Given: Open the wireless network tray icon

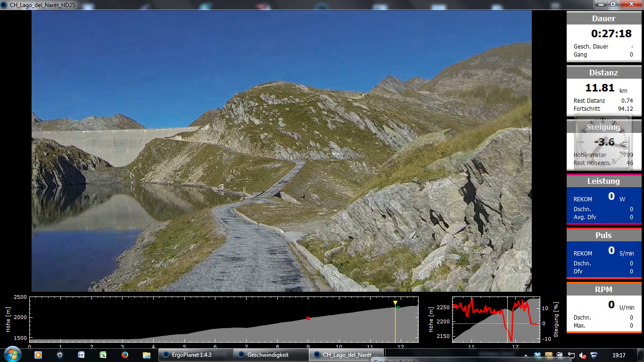Looking at the screenshot, I should (594, 355).
